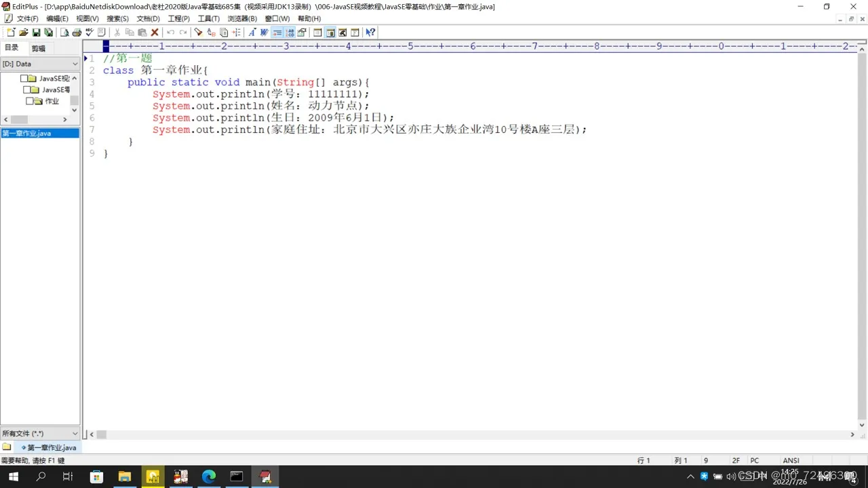868x488 pixels.
Task: Open Print Preview from the toolbar
Action: click(x=64, y=32)
